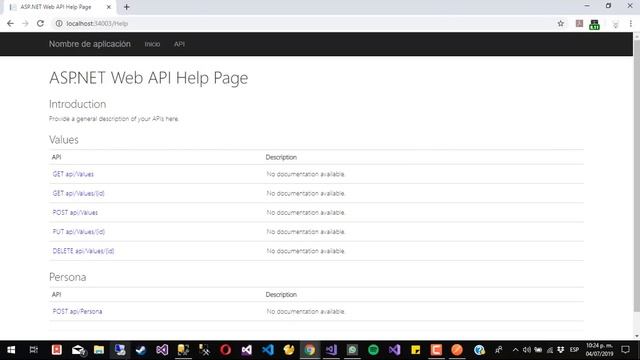Open the Mail app from taskbar
Viewport: 640px width, 360px height.
point(78,350)
